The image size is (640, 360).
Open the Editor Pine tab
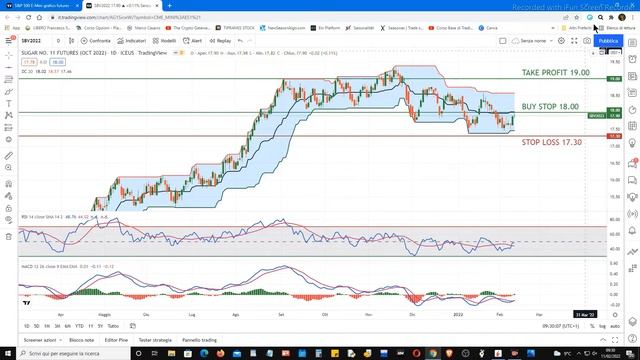pos(116,340)
